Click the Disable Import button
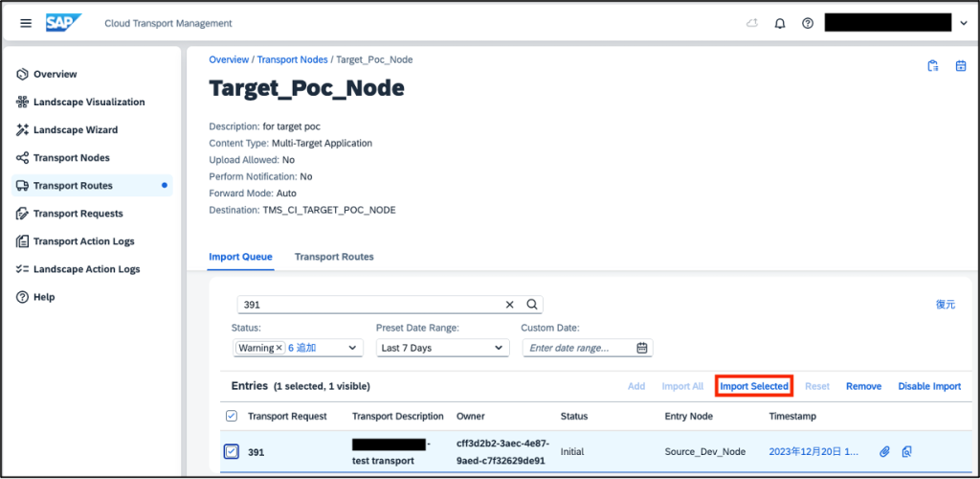 929,386
